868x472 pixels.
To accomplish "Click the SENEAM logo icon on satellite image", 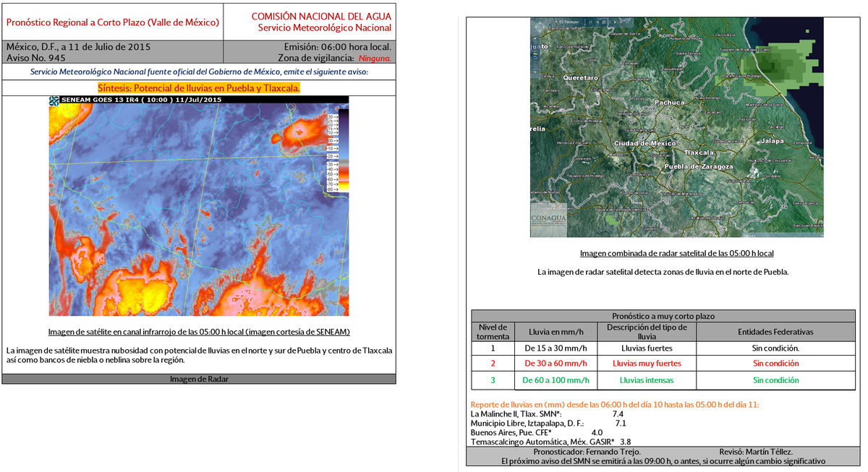I will tap(54, 100).
